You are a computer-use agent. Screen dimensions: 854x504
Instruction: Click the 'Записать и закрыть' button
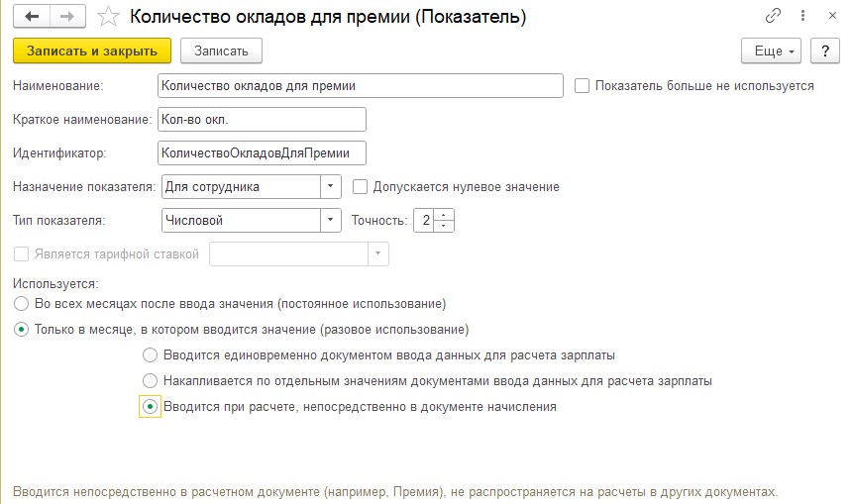click(92, 51)
